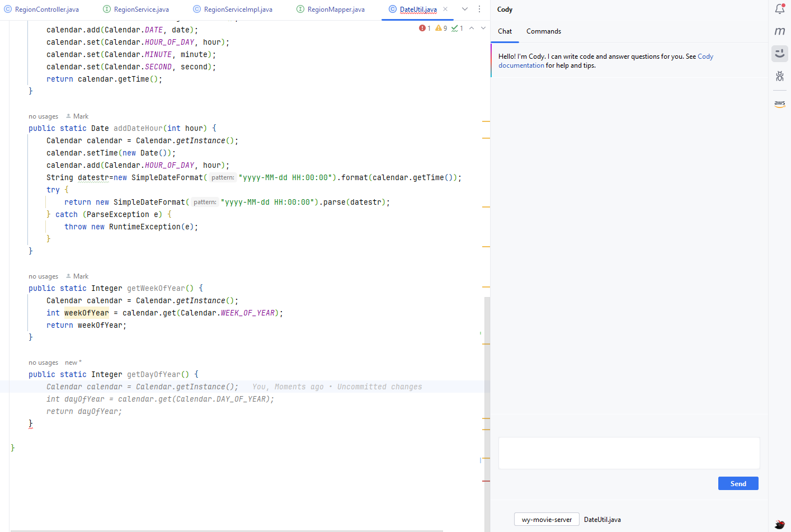791x532 pixels.
Task: Toggle the Cody smiley tool window icon
Action: click(x=780, y=54)
